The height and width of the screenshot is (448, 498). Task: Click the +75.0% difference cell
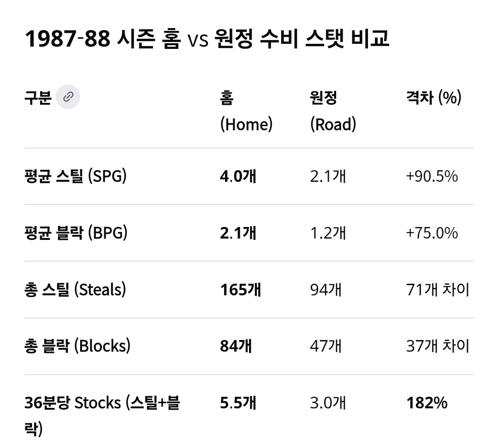click(432, 233)
